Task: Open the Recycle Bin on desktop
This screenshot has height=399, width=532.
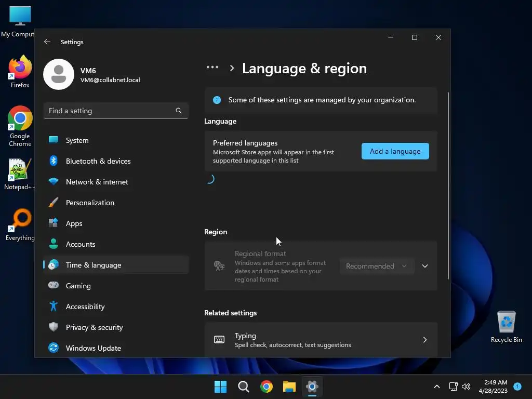Action: [x=506, y=327]
